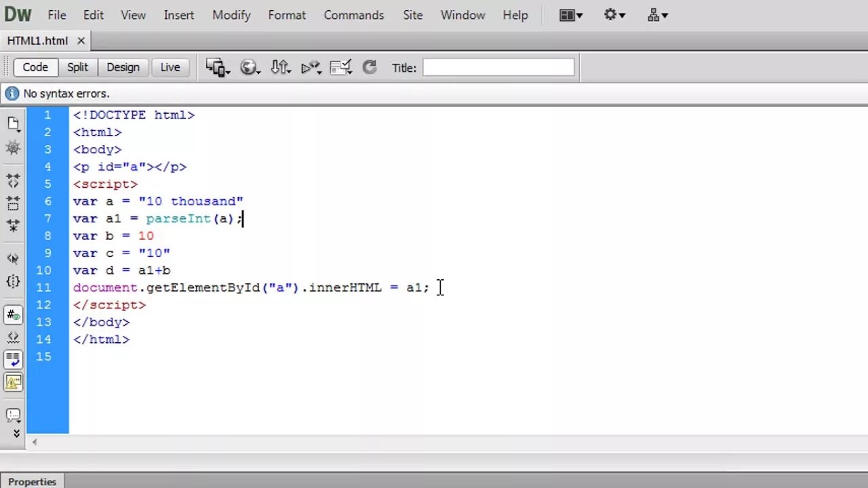Click the Select Parent Tag icon

pyautogui.click(x=13, y=258)
